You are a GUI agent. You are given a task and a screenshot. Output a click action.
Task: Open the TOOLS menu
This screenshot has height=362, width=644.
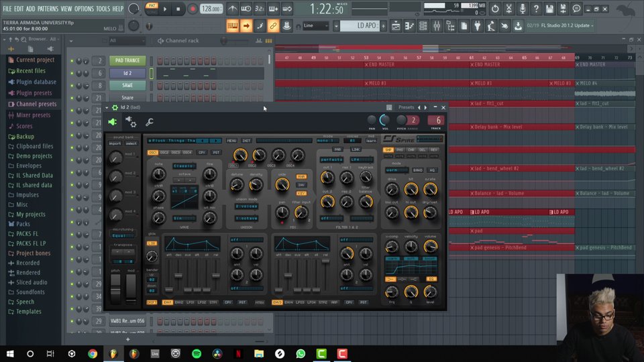pos(103,9)
